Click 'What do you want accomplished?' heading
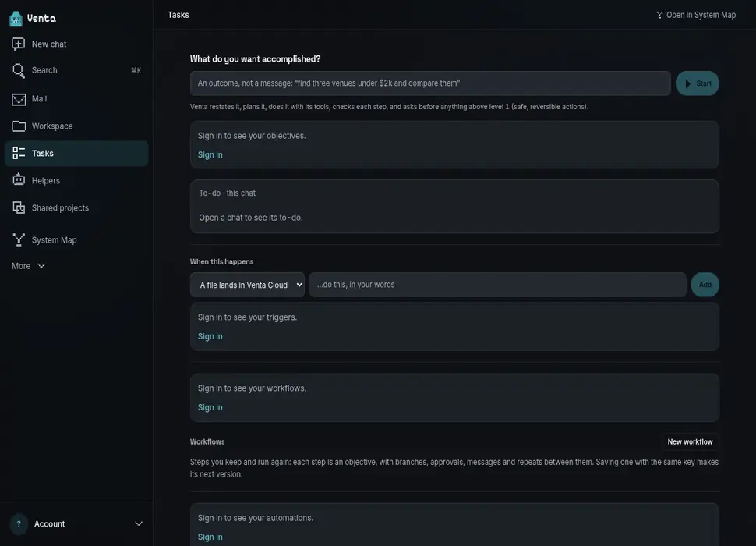Viewport: 756px width, 546px height. point(255,58)
